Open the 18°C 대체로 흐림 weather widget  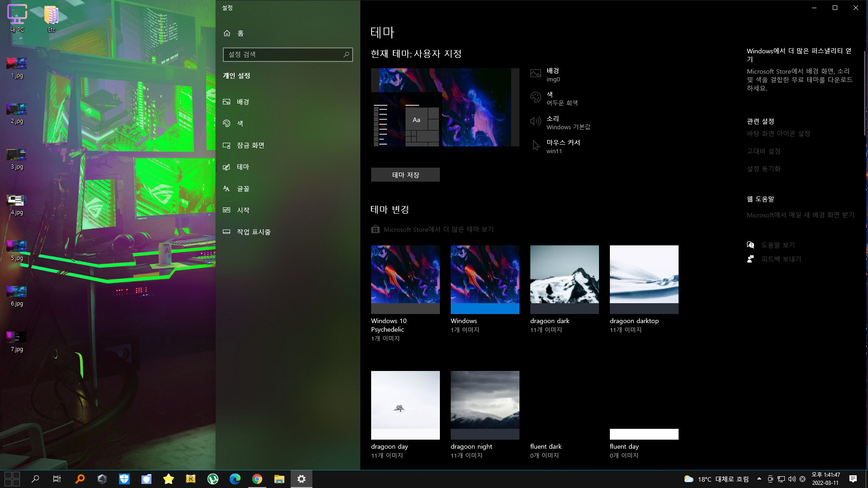[717, 479]
